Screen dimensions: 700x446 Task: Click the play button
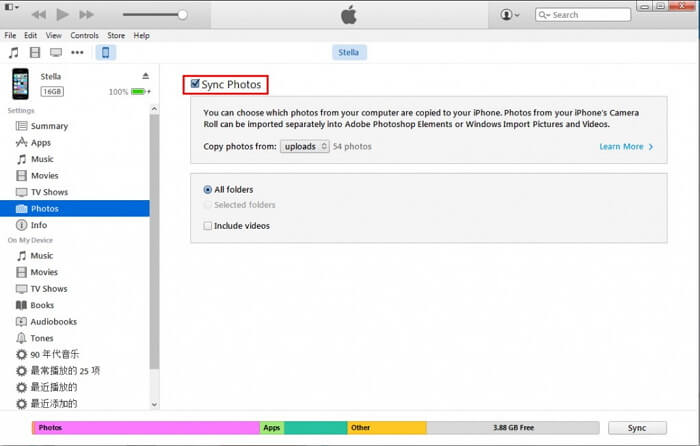[x=62, y=15]
